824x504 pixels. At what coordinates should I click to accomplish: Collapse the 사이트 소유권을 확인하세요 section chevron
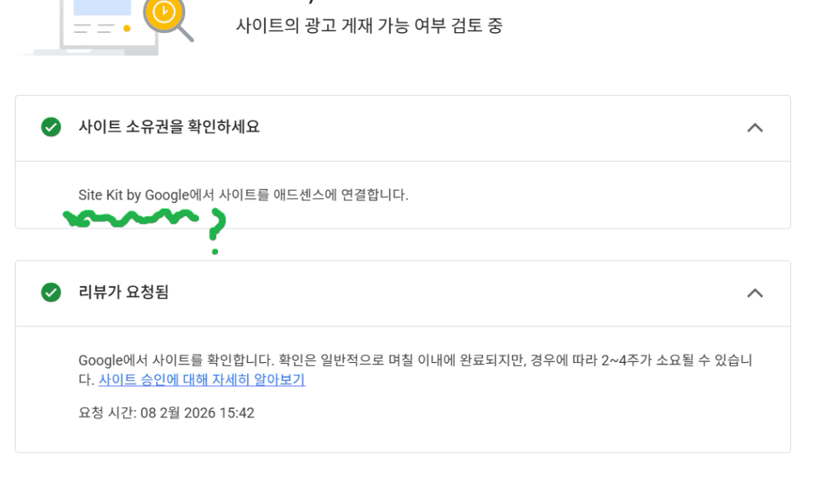pyautogui.click(x=754, y=128)
